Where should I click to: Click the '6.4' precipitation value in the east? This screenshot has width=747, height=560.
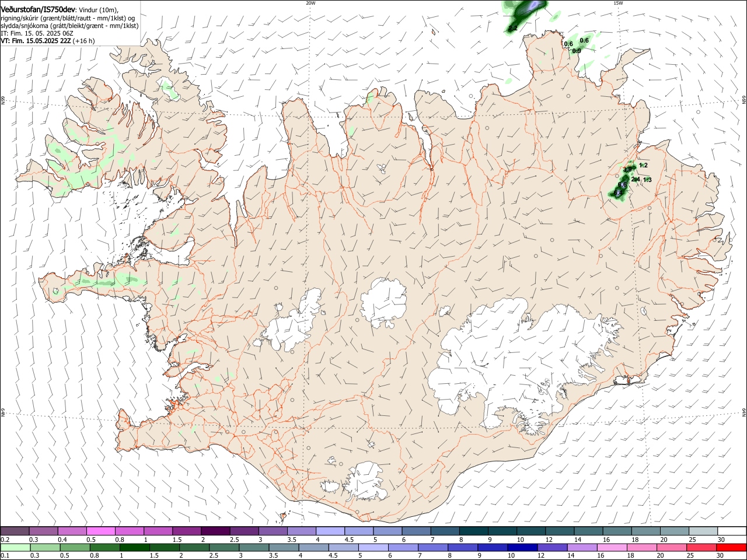[x=619, y=192]
